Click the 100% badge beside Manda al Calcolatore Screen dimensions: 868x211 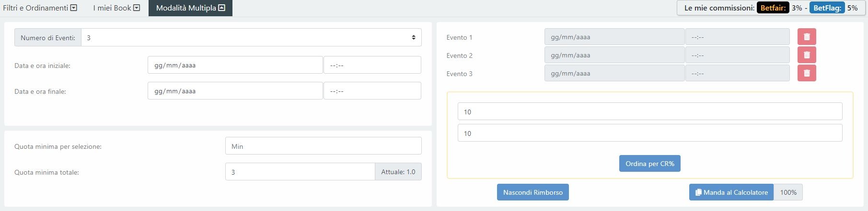tap(788, 192)
